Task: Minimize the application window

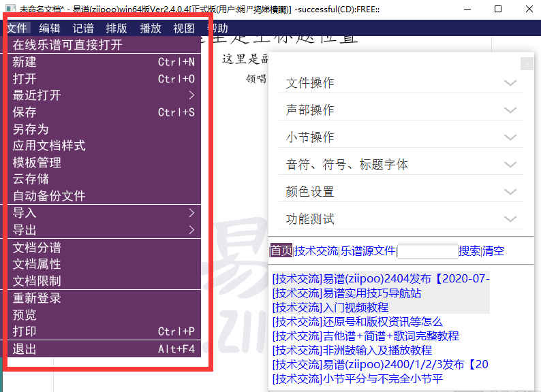Action: 467,9
